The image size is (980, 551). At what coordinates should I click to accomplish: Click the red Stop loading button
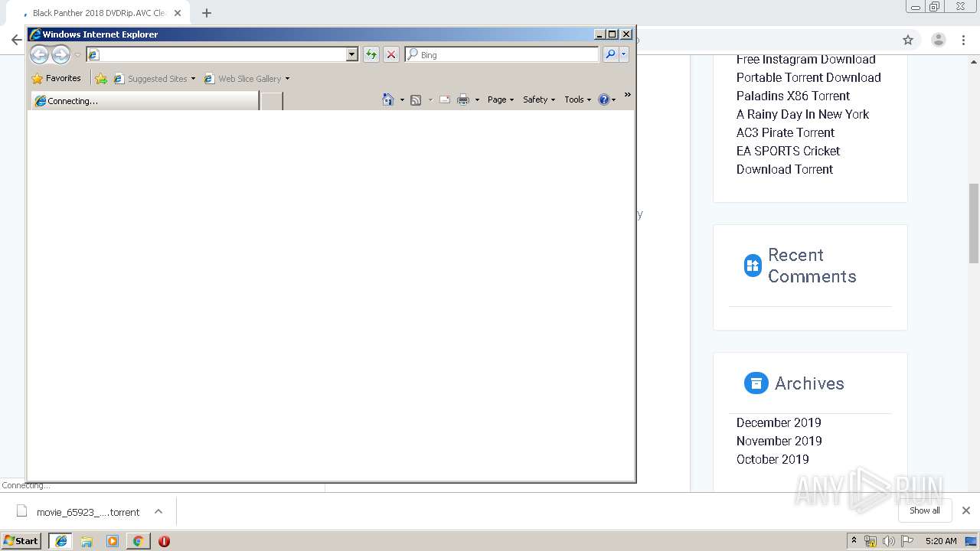click(391, 54)
